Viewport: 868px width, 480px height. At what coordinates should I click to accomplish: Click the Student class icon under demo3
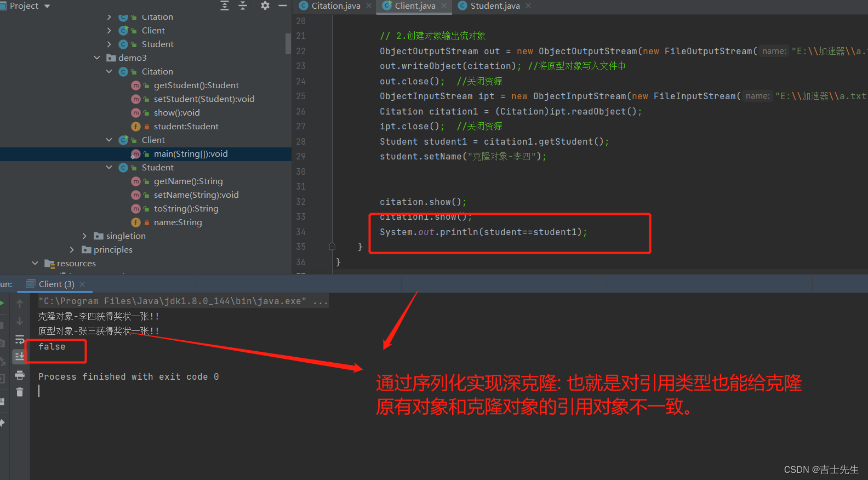click(123, 168)
